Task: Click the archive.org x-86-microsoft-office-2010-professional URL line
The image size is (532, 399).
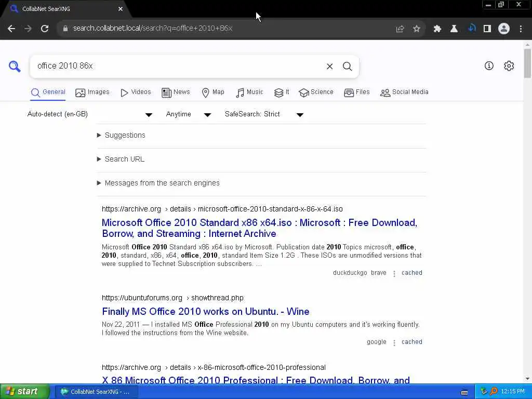Action: click(214, 367)
